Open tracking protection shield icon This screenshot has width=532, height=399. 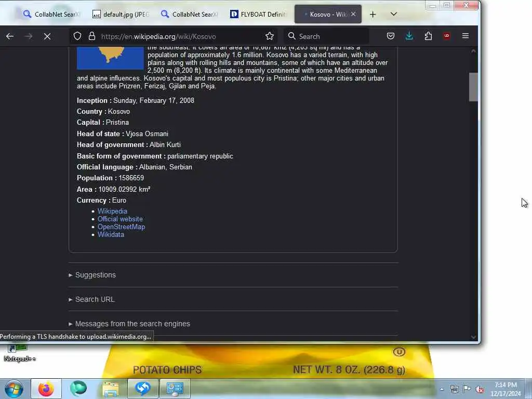tap(77, 36)
